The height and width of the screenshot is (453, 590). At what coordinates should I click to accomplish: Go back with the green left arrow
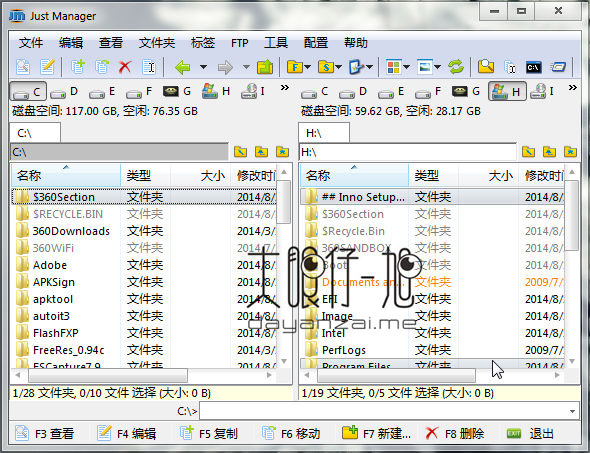coord(183,67)
